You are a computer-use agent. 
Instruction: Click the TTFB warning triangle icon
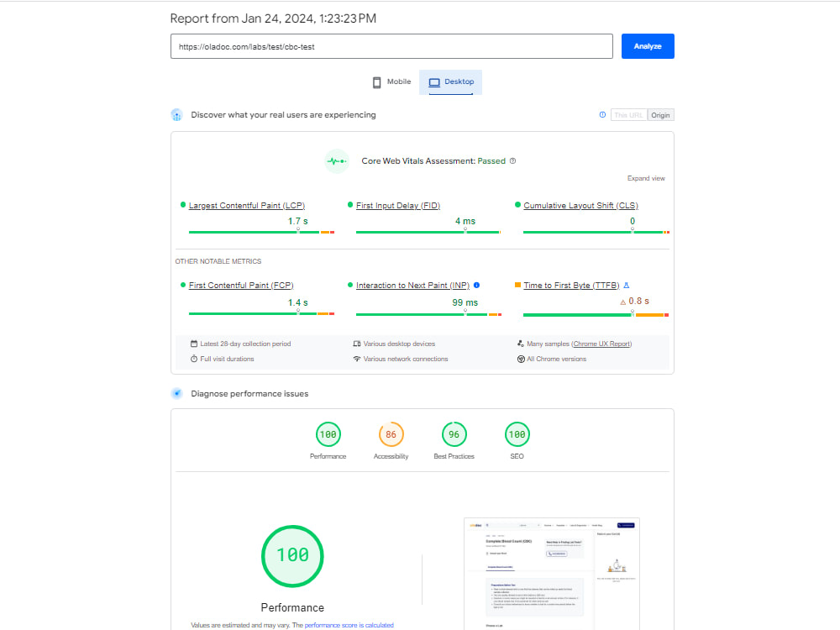623,302
